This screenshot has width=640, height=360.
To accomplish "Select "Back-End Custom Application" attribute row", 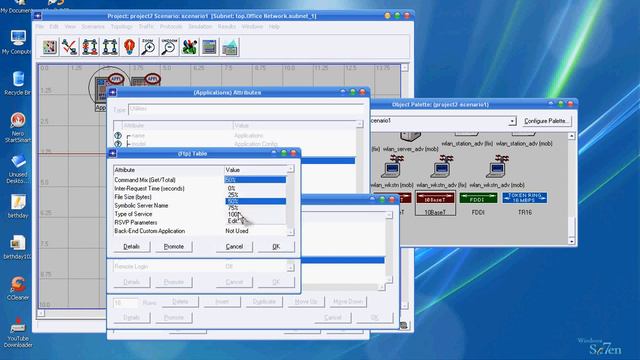I will pyautogui.click(x=149, y=231).
